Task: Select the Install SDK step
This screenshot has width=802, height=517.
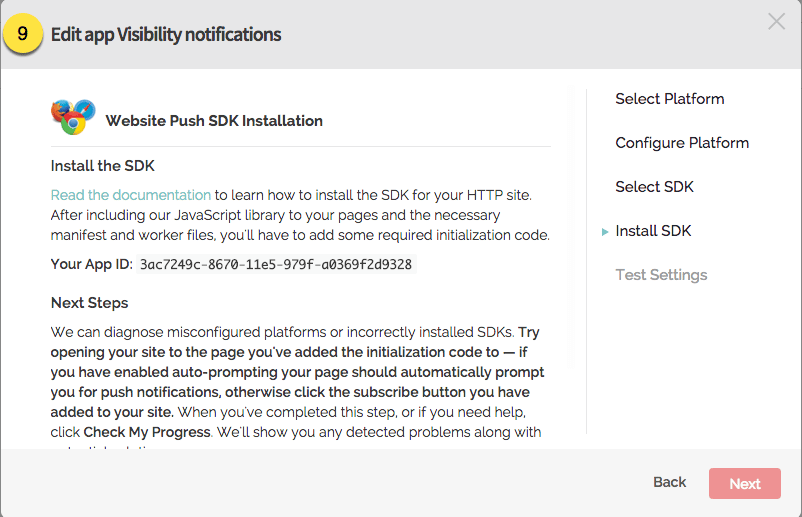Action: coord(653,231)
